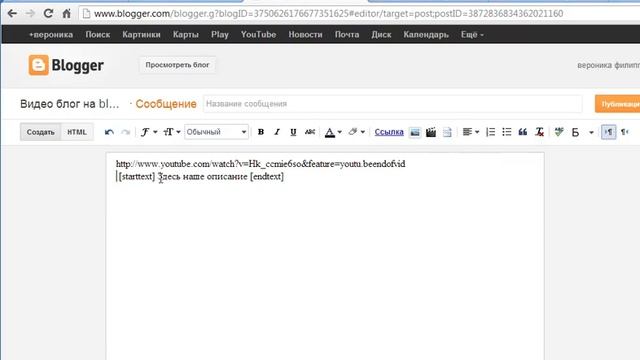640x360 pixels.
Task: Switch to the HTML editor tab
Action: coord(77,132)
